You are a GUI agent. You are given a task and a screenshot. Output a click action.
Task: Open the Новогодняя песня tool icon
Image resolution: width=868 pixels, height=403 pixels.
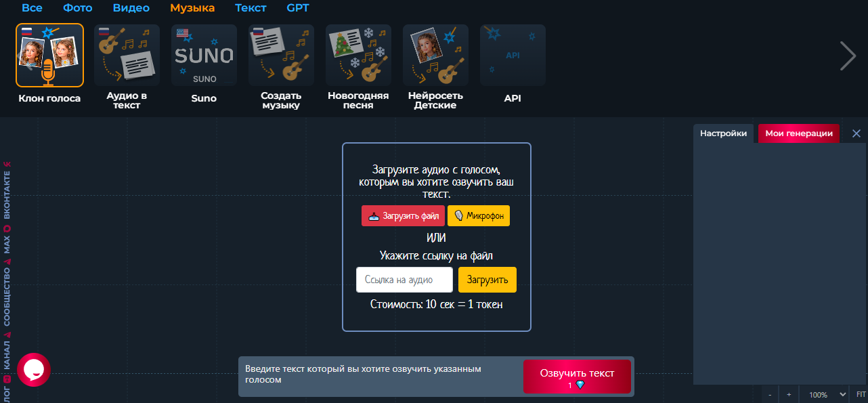tap(358, 56)
